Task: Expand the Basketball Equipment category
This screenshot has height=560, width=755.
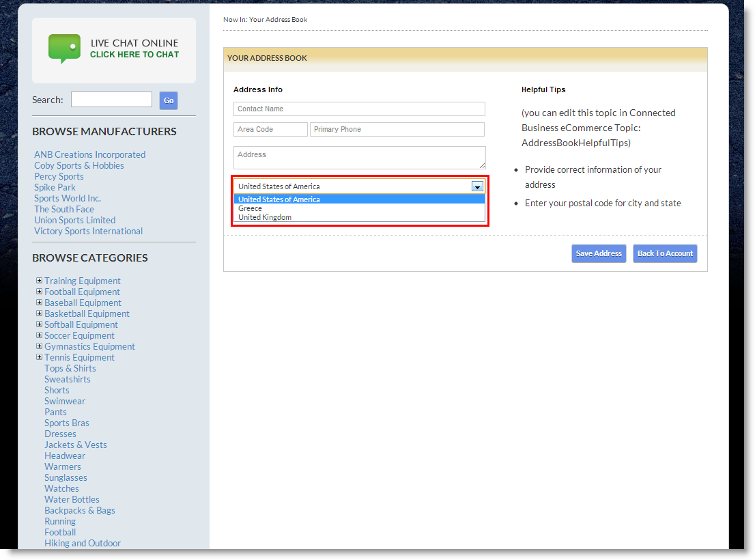Action: 39,313
